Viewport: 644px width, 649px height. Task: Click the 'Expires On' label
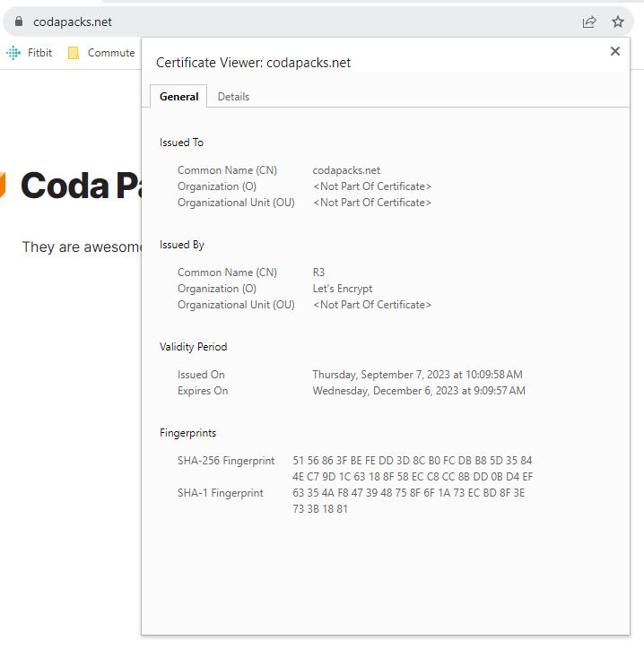[x=203, y=391]
